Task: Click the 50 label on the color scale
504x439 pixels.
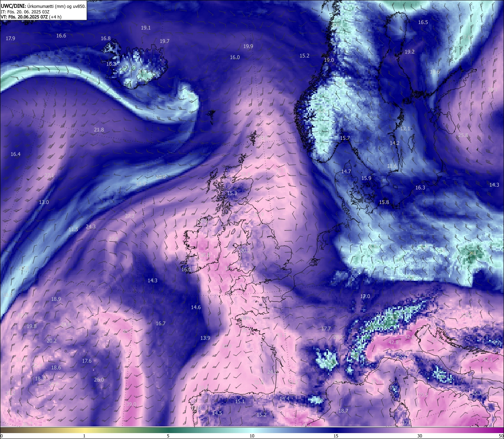Action: (500, 435)
